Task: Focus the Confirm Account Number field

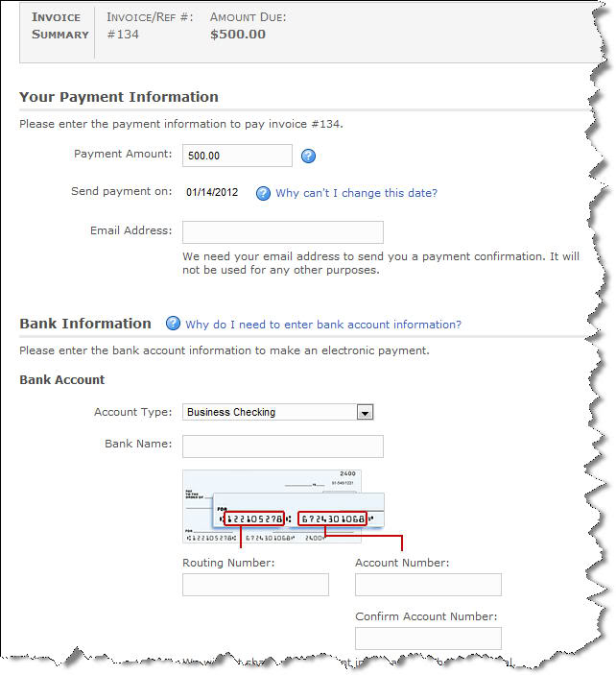Action: (428, 639)
